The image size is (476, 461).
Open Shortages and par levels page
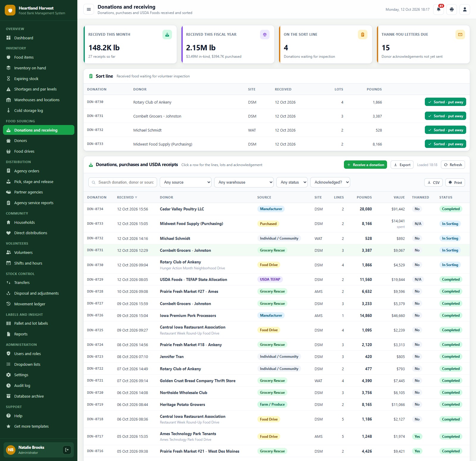[x=39, y=89]
